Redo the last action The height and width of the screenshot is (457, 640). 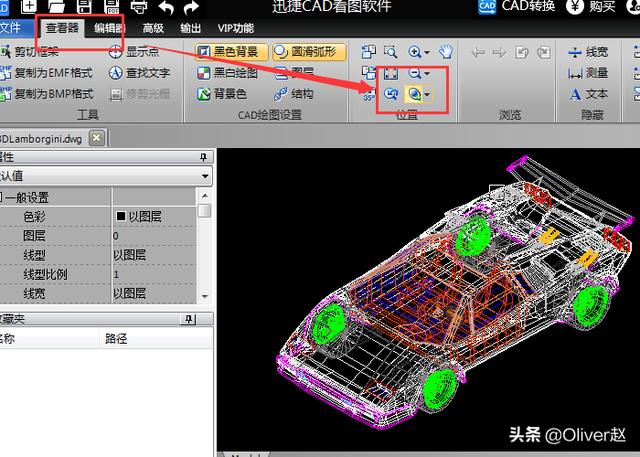[191, 7]
